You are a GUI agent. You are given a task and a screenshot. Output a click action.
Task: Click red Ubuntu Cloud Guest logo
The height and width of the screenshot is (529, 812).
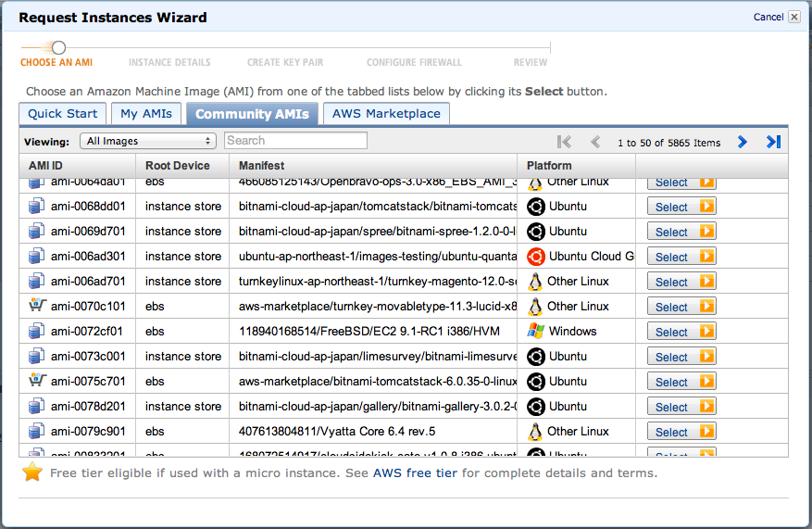tap(536, 257)
